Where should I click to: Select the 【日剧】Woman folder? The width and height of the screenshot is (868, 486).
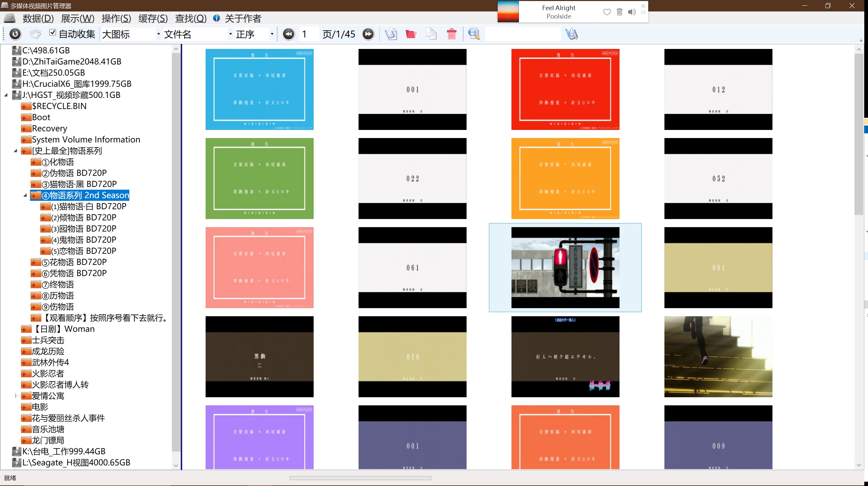[x=63, y=329]
